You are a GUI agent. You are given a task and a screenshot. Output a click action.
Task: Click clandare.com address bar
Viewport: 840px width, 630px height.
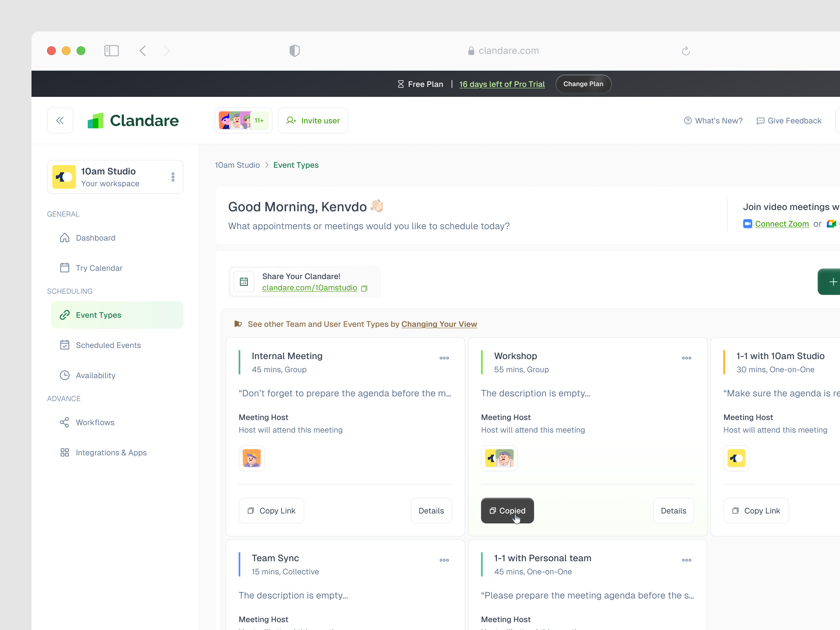[x=503, y=51]
